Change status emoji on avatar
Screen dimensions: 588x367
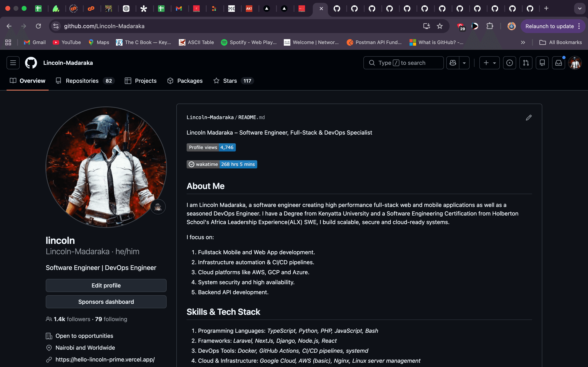158,207
